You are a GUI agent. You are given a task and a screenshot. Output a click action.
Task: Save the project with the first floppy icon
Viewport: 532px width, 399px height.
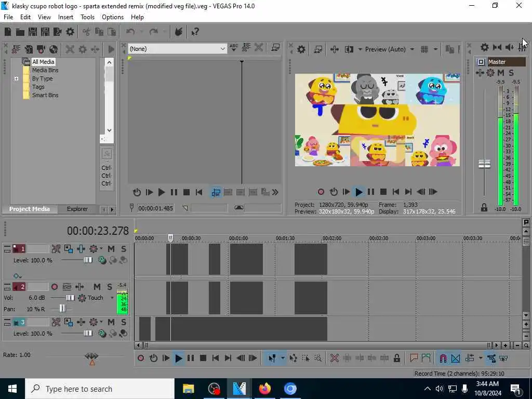coord(33,32)
